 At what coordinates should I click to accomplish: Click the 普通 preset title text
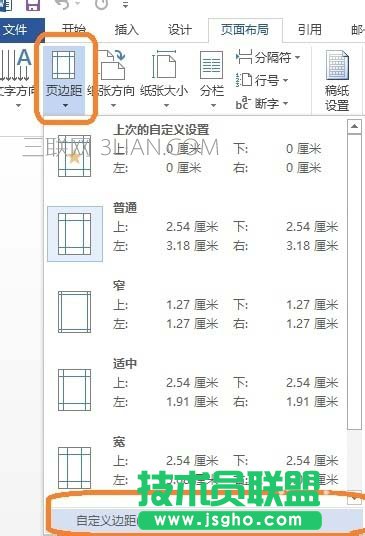[125, 207]
